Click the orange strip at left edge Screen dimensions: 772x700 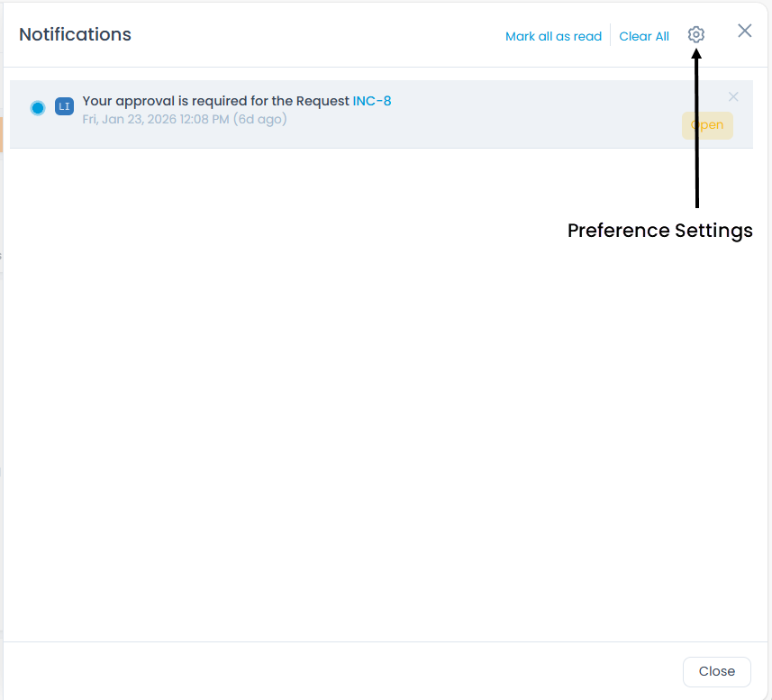tap(2, 133)
